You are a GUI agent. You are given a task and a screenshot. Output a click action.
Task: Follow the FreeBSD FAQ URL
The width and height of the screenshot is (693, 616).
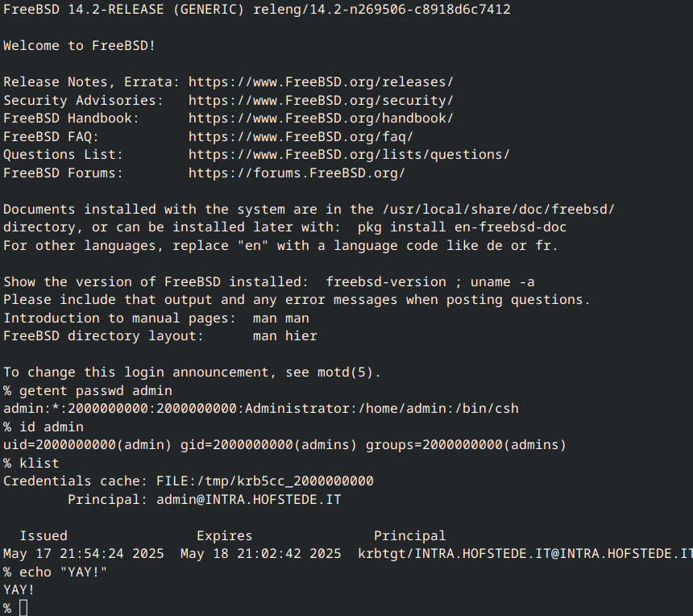pyautogui.click(x=301, y=135)
